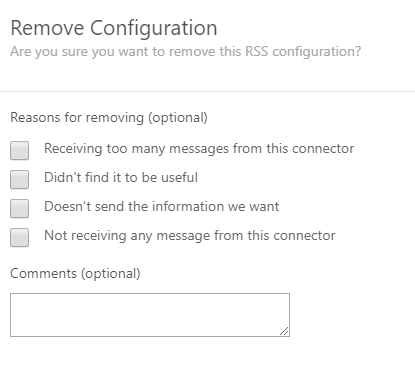Check 'Receiving too many messages from this connector' box
The width and height of the screenshot is (415, 371).
[19, 150]
